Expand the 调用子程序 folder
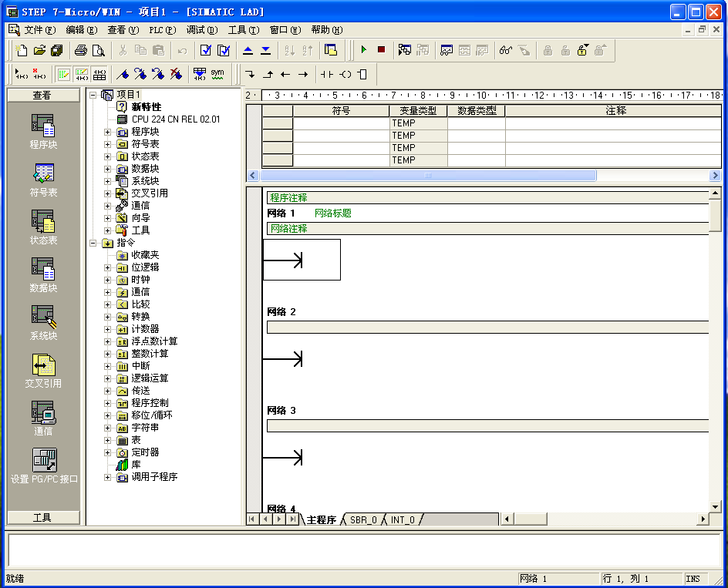Screen dimensions: 728x588 (x=107, y=477)
